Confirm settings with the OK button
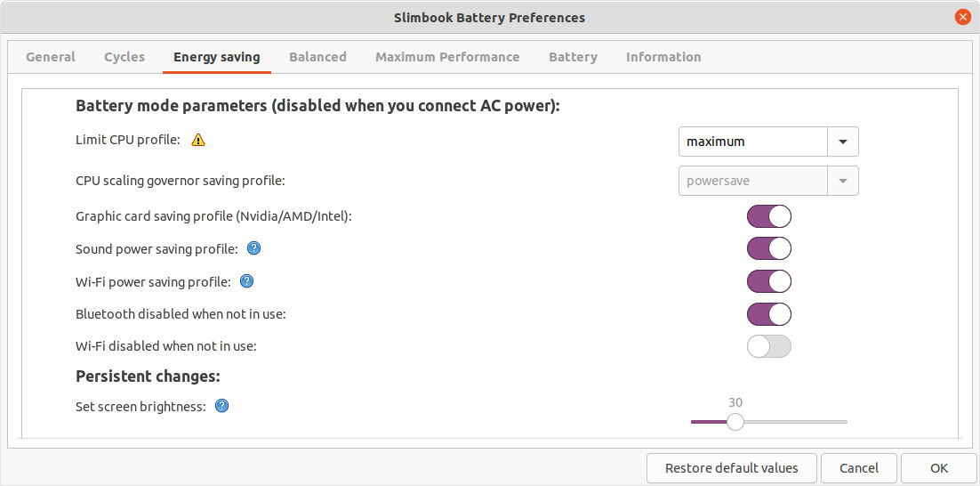Viewport: 980px width, 486px height. click(939, 468)
